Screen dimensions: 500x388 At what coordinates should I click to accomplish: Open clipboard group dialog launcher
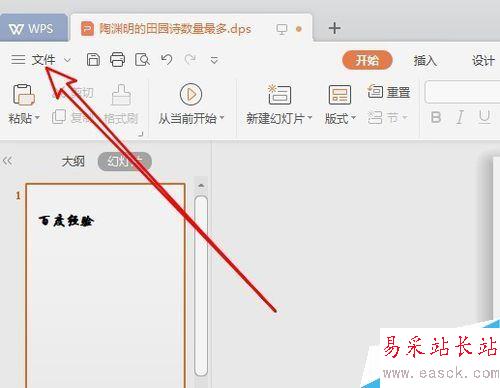pyautogui.click(x=141, y=134)
